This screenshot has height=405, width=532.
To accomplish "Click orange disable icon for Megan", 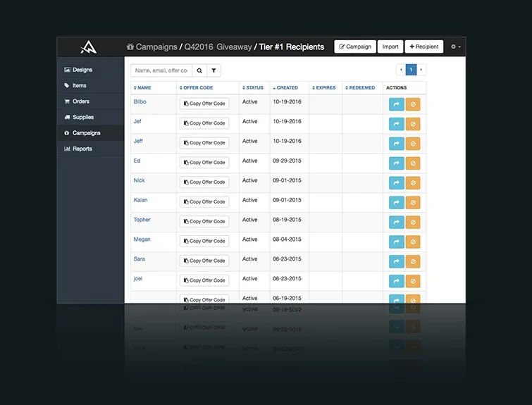I will pos(413,242).
